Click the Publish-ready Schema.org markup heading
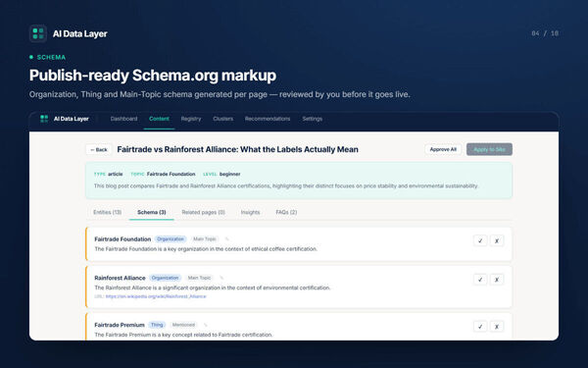This screenshot has height=368, width=588. click(x=153, y=76)
